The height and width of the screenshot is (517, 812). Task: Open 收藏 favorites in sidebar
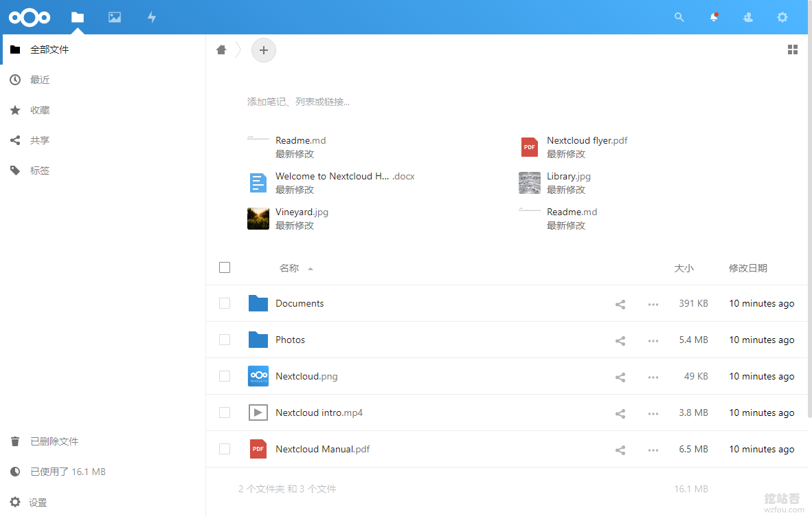coord(104,110)
